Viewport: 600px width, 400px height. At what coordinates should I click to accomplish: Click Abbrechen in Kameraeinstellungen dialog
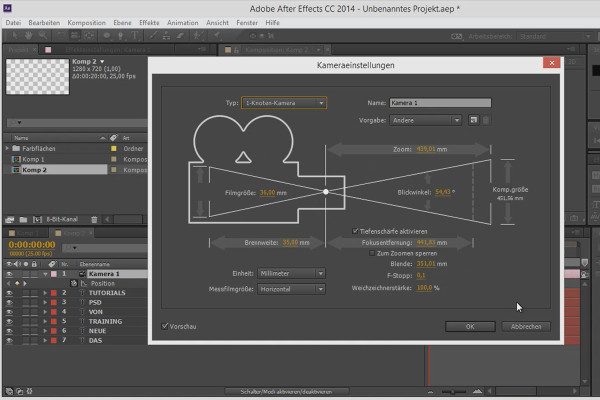point(526,327)
